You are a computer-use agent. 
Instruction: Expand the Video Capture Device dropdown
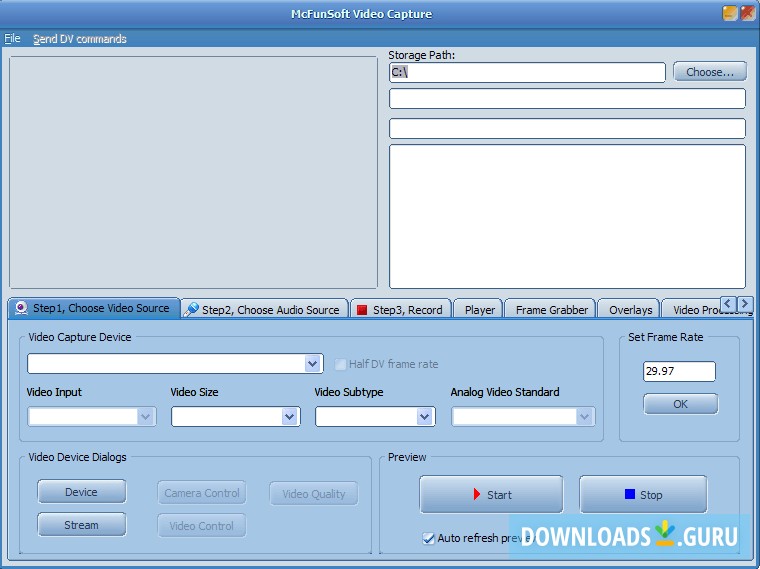(x=313, y=364)
